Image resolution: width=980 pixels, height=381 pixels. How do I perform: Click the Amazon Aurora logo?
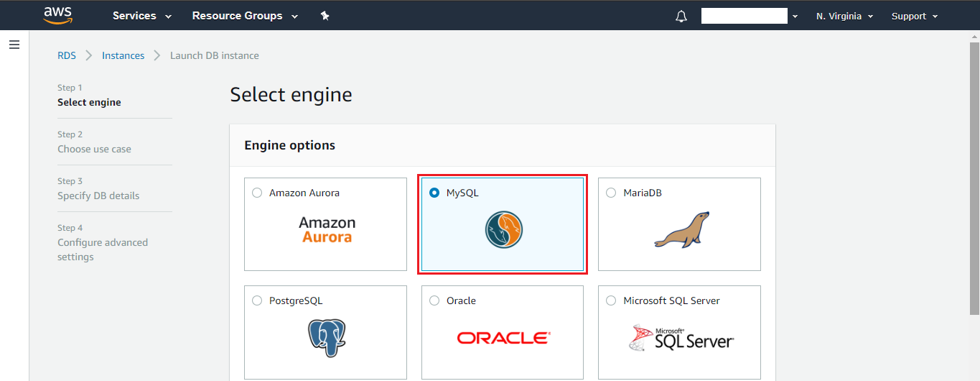327,230
